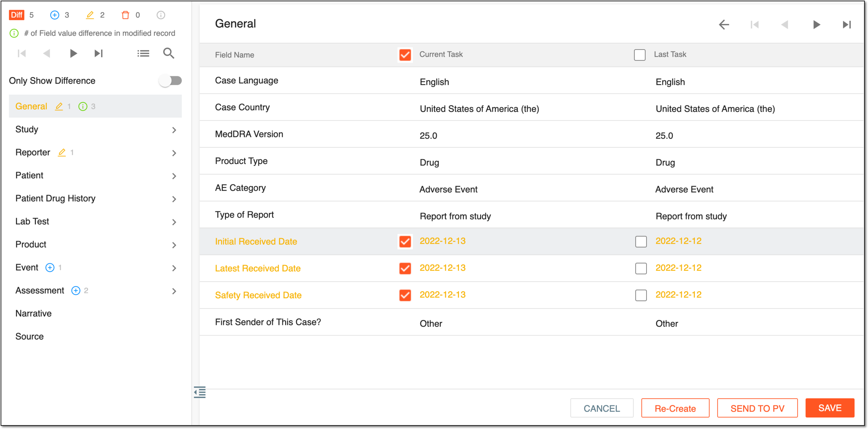This screenshot has width=868, height=429.
Task: Expand the Lab Test section chevron
Action: [174, 222]
